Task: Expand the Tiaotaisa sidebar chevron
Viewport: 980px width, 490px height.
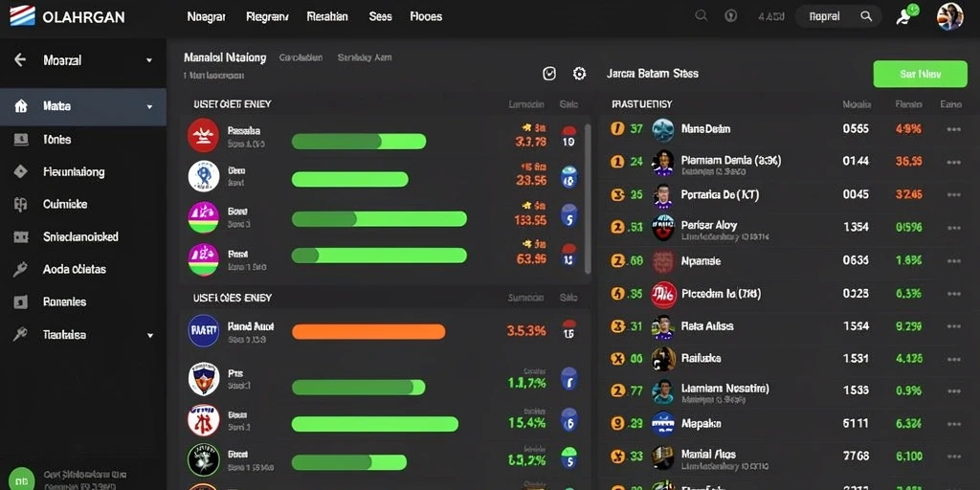Action: [x=150, y=336]
